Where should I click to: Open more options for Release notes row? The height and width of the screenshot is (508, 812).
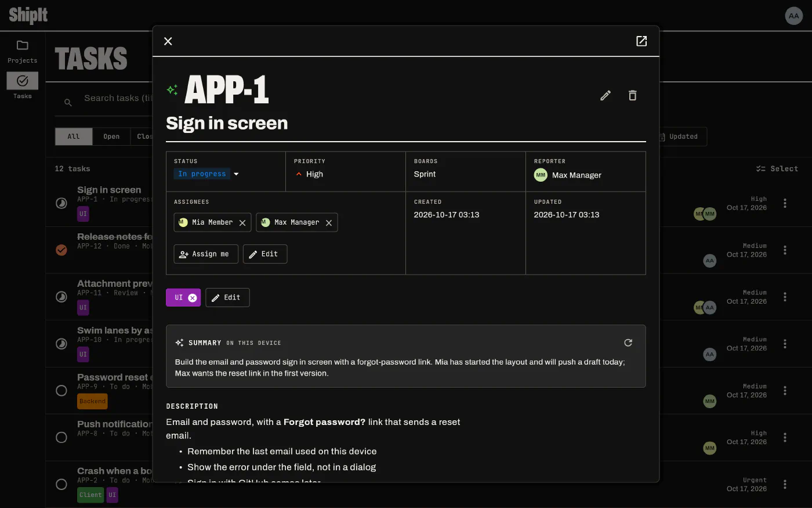(x=785, y=250)
